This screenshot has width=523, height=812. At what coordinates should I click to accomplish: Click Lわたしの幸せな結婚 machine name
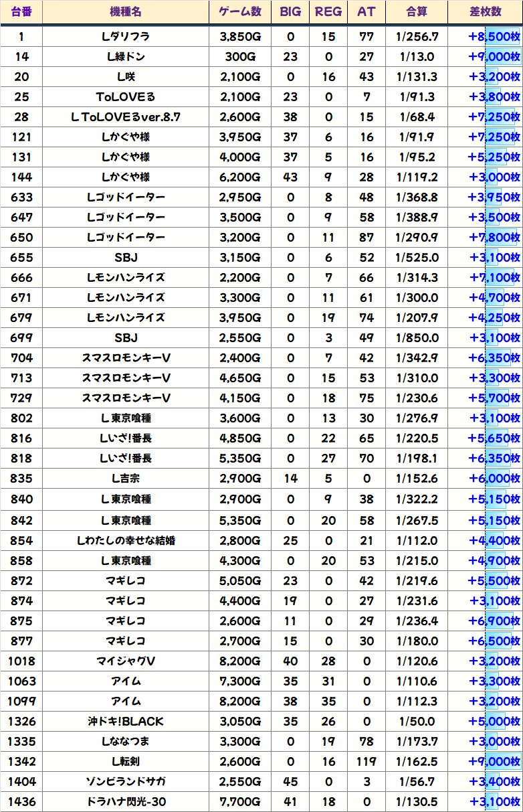[x=126, y=540]
